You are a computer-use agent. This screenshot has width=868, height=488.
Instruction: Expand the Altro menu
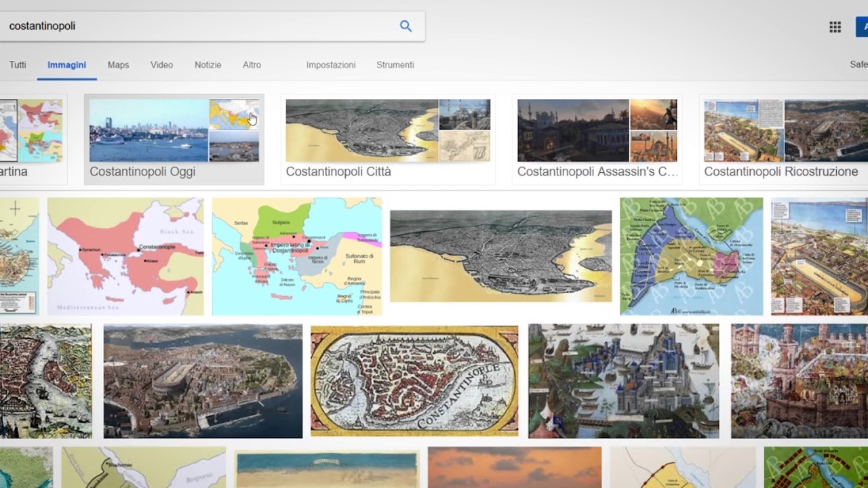pos(252,65)
